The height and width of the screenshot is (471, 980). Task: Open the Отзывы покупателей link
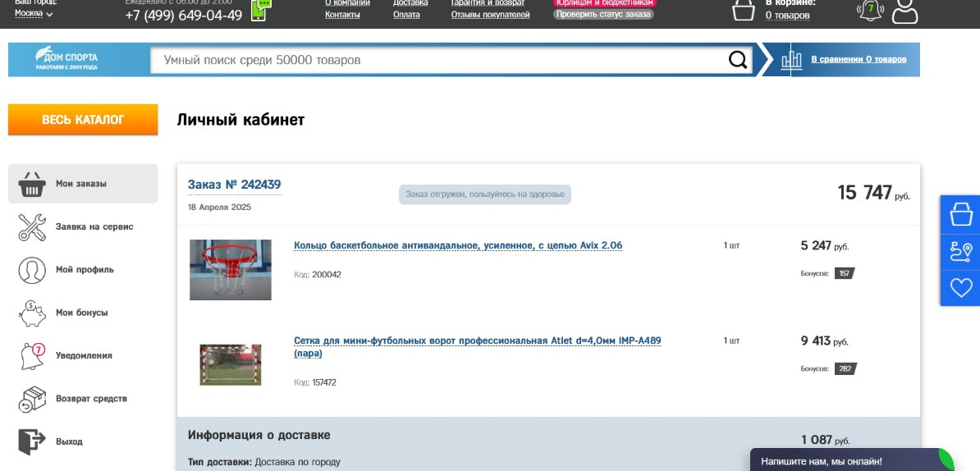click(491, 15)
